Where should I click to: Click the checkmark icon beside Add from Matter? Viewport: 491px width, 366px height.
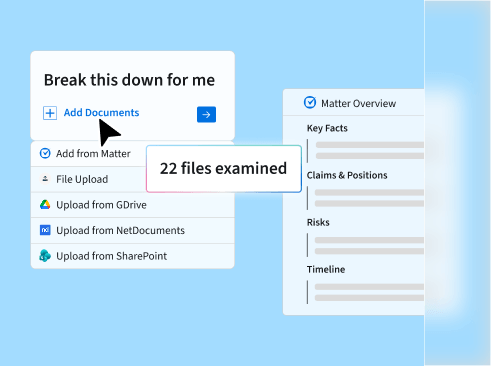(45, 153)
